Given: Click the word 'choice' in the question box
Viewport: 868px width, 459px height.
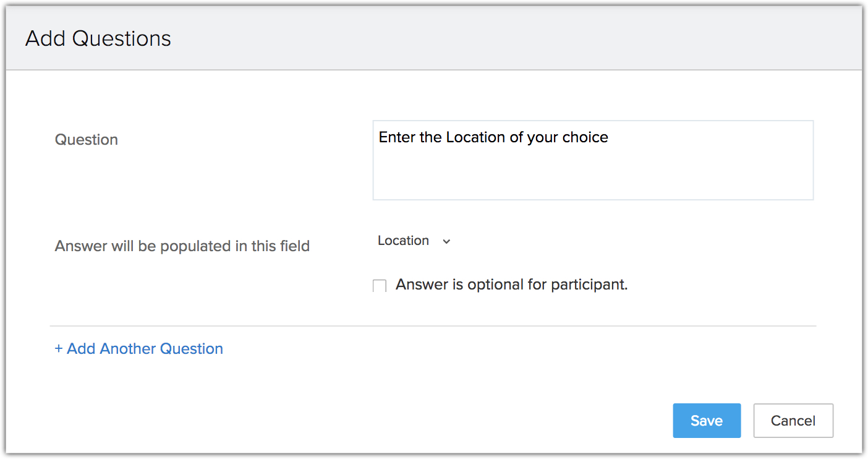Looking at the screenshot, I should tap(585, 137).
